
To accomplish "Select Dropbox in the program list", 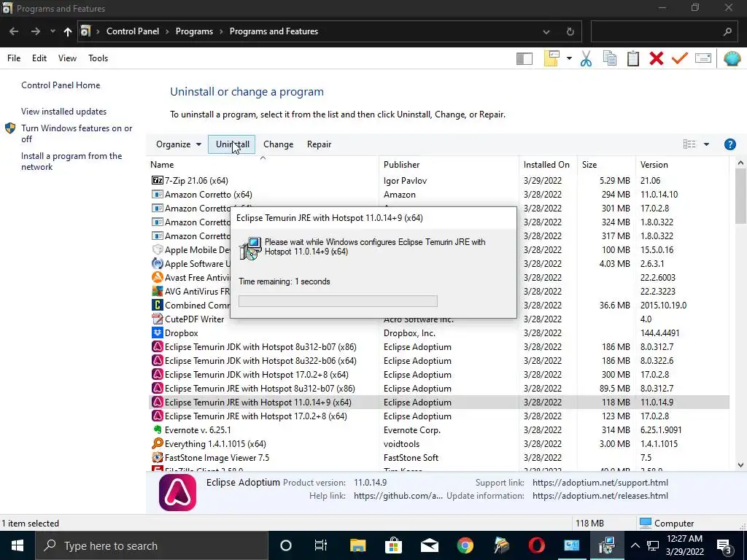I will tap(438, 332).
